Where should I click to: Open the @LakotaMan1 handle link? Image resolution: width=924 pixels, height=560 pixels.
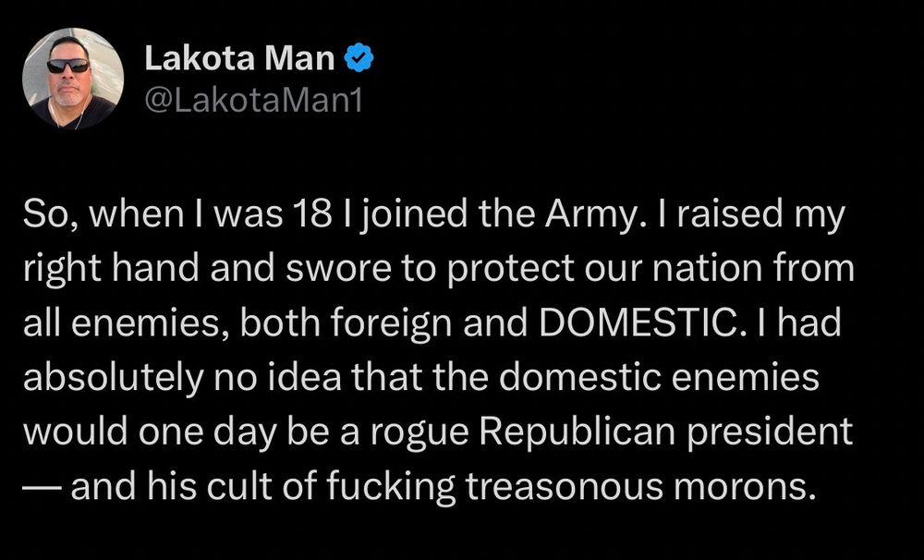point(253,101)
